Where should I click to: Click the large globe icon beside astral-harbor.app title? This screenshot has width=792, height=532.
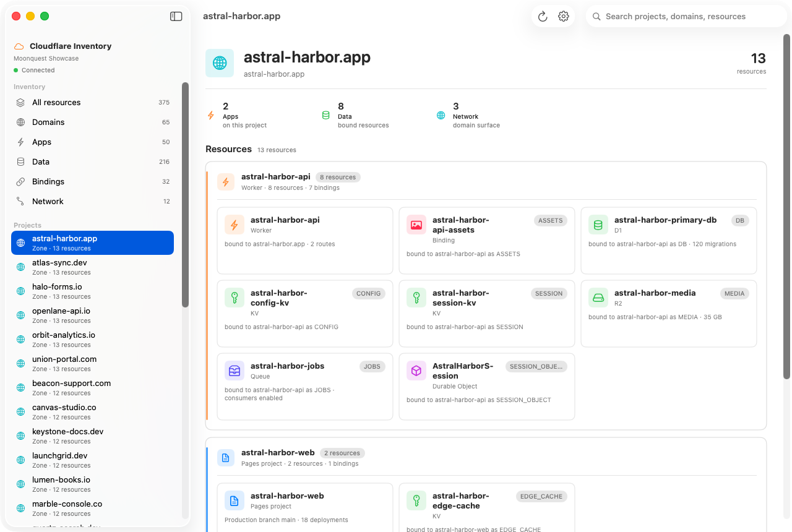(x=220, y=63)
